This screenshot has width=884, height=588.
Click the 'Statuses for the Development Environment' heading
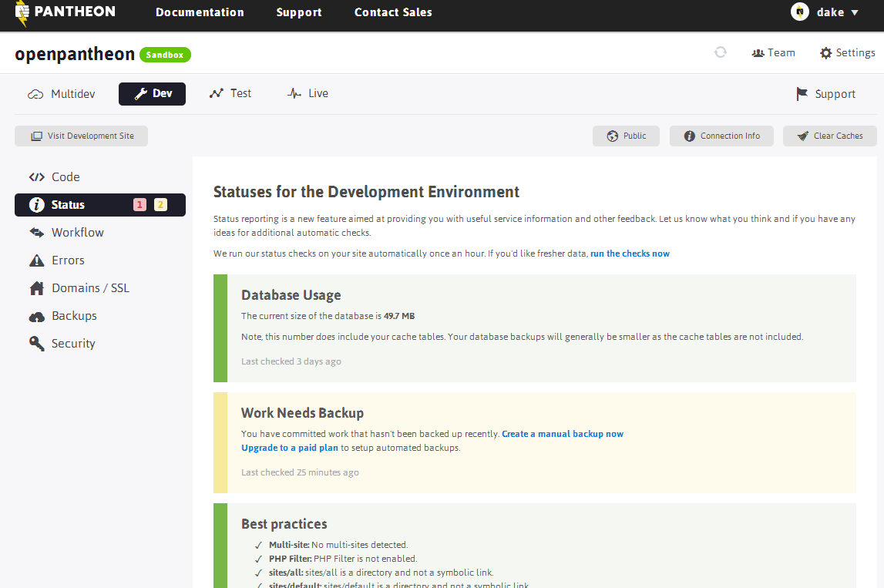[366, 192]
